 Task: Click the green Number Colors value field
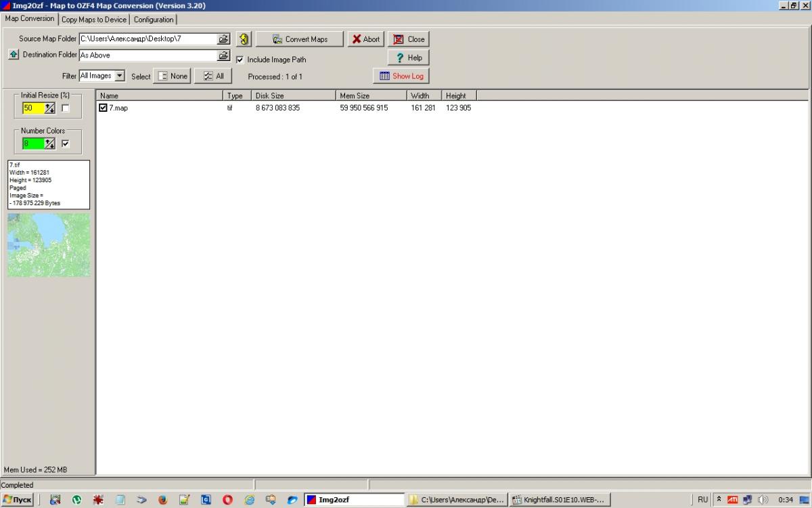click(33, 144)
